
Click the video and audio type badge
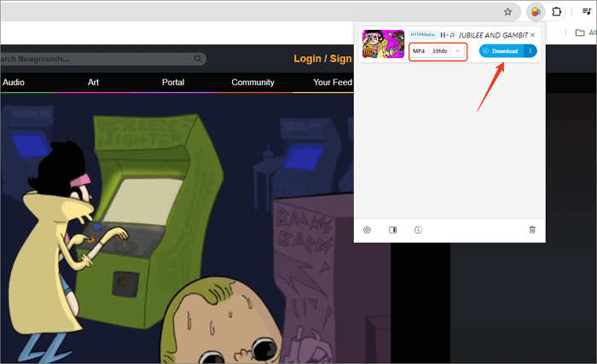click(448, 35)
